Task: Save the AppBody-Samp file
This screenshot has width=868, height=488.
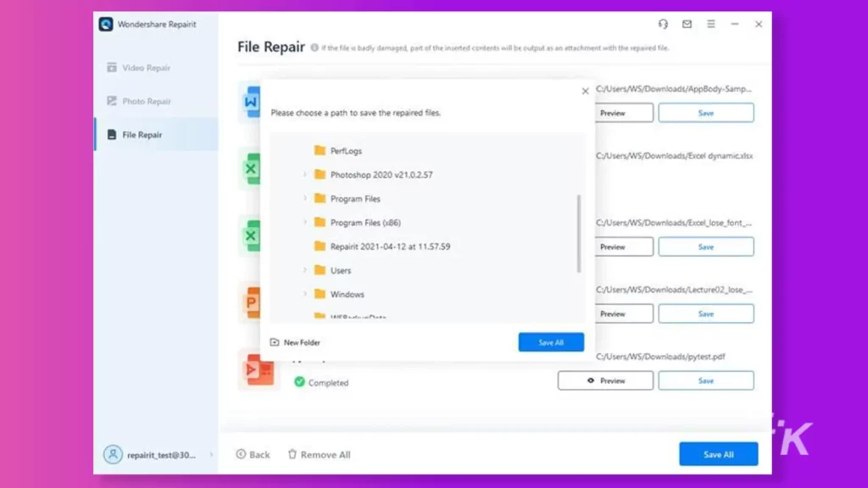Action: pyautogui.click(x=706, y=113)
